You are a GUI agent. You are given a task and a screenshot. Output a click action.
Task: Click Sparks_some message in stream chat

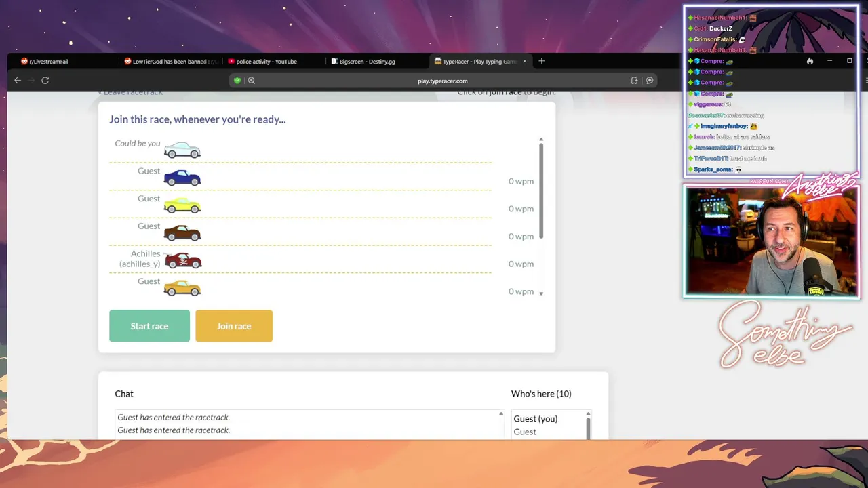coord(715,169)
